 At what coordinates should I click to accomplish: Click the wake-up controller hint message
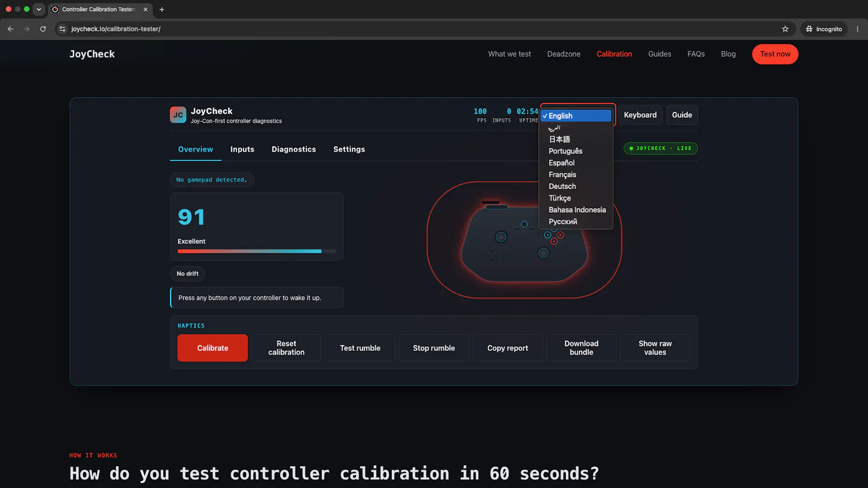click(x=257, y=298)
